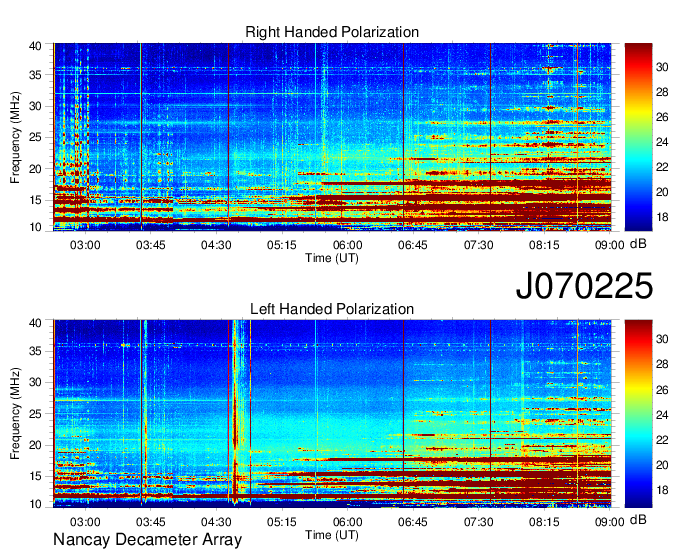680x552 pixels.
Task: Click the 03:45 time tick of Right Handed plot
Action: point(151,245)
